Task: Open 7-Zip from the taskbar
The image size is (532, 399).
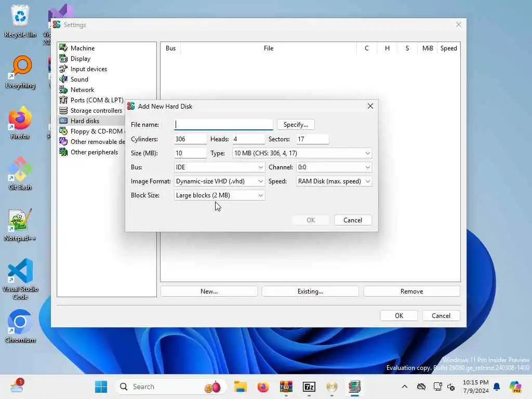Action: coord(309,387)
